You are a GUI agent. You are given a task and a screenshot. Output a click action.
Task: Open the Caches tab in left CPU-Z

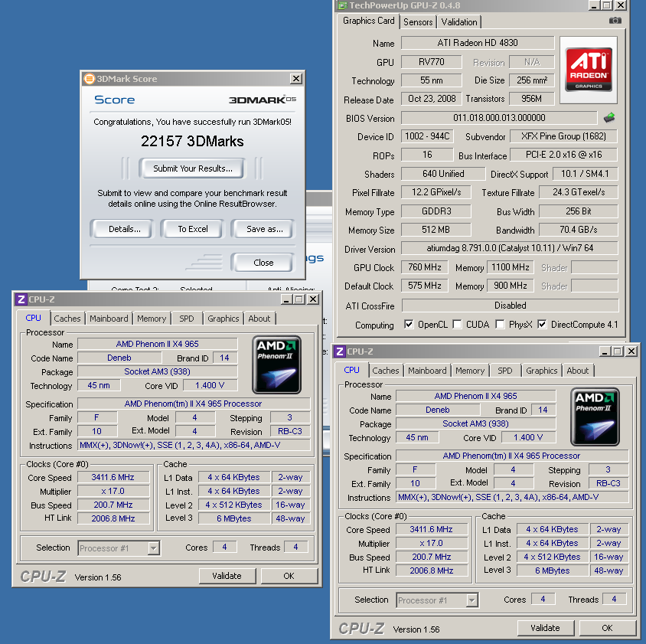[x=67, y=319]
